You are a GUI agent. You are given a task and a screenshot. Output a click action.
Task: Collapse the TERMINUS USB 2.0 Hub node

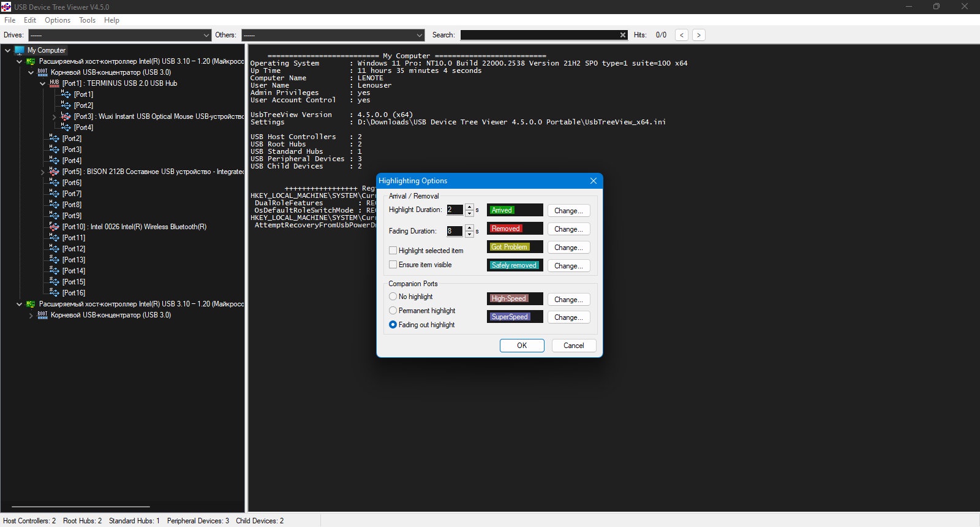(x=42, y=83)
